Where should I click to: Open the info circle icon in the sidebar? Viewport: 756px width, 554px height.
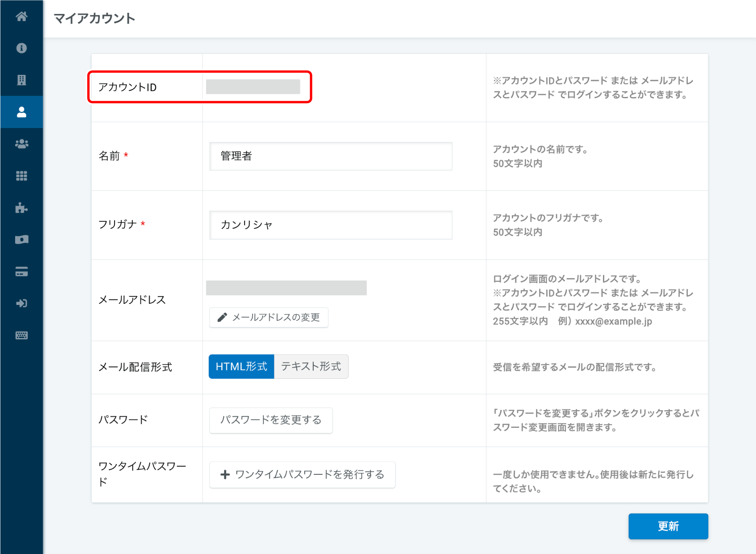(x=21, y=48)
